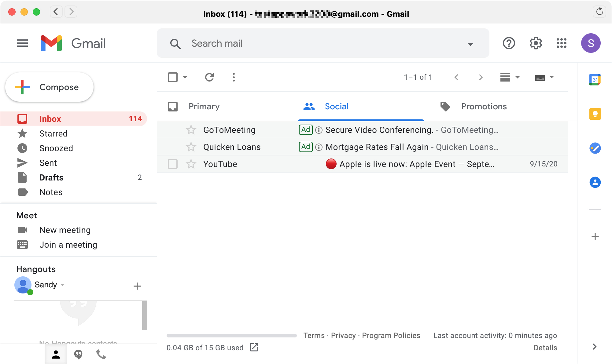Open the Privacy link
The width and height of the screenshot is (612, 364).
coord(343,336)
